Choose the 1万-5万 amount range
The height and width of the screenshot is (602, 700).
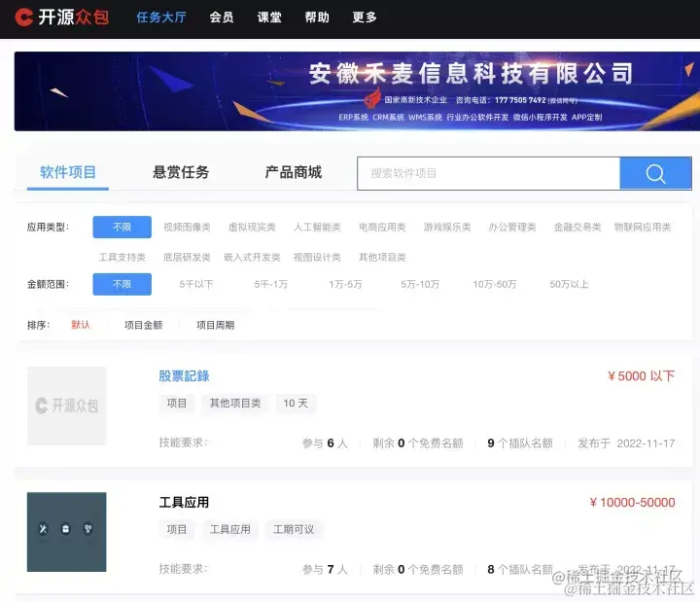coord(345,285)
